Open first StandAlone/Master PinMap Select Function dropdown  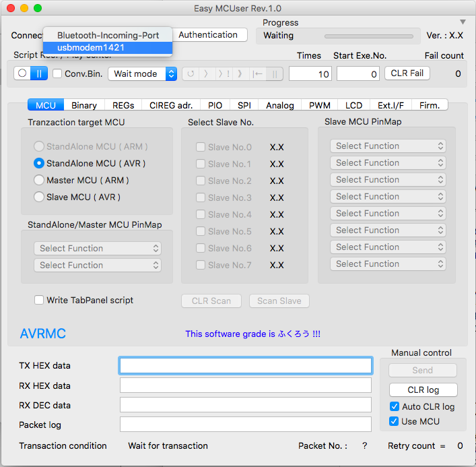pos(98,248)
